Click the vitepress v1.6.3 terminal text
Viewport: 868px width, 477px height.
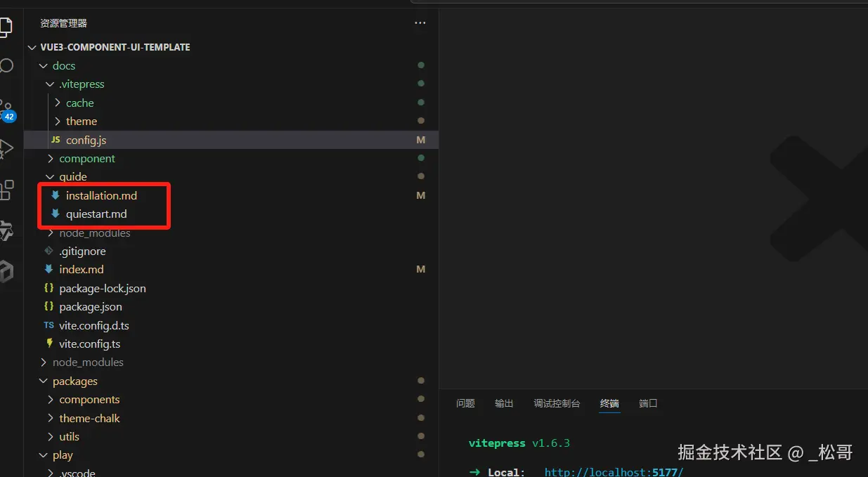(x=519, y=443)
